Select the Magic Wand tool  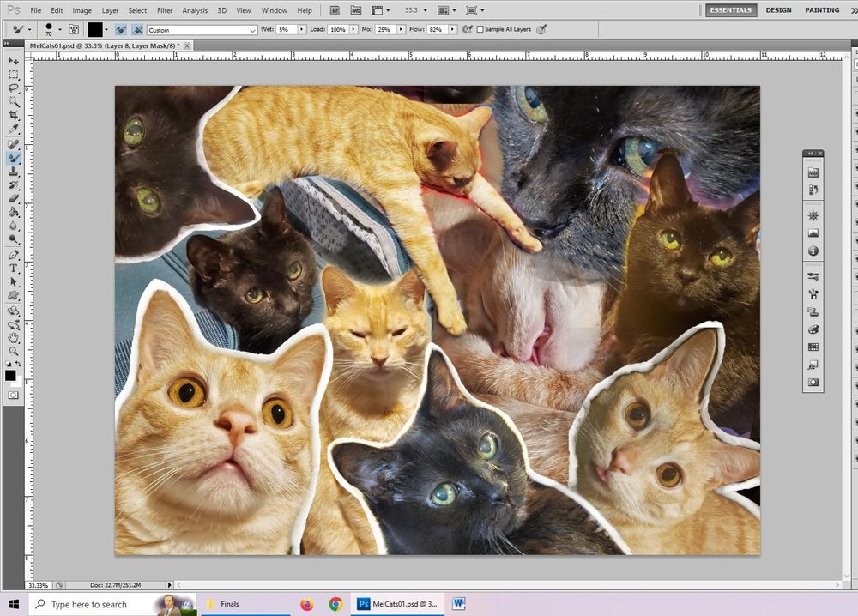(13, 102)
